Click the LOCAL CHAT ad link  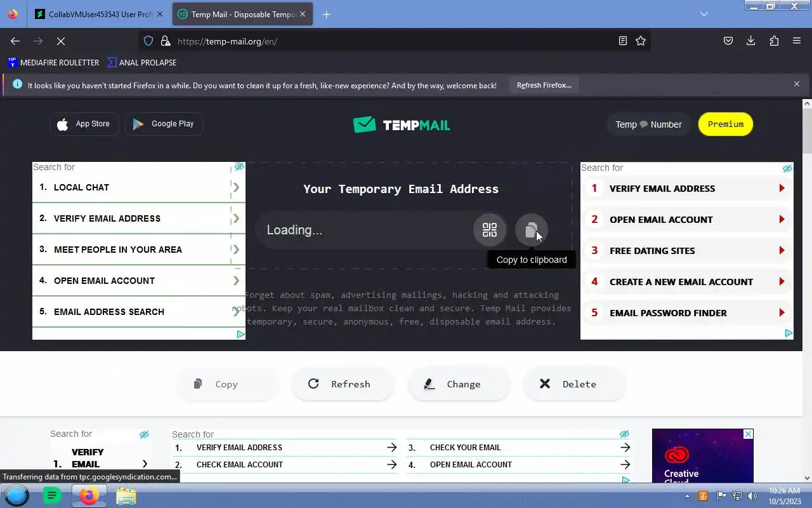coord(81,187)
